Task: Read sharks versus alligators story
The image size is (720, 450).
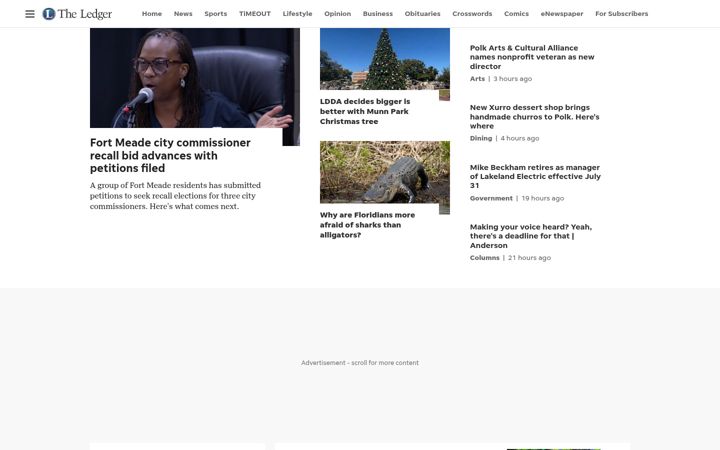Action: tap(367, 225)
